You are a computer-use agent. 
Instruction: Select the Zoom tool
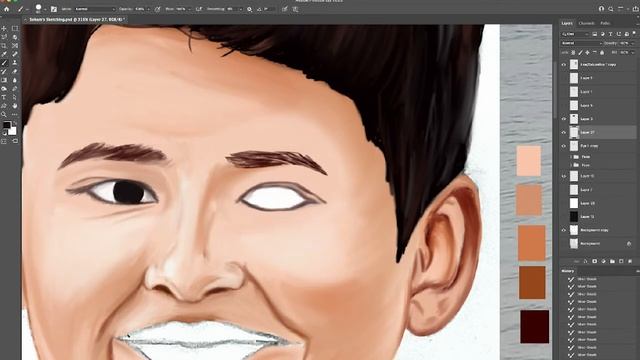pos(4,114)
